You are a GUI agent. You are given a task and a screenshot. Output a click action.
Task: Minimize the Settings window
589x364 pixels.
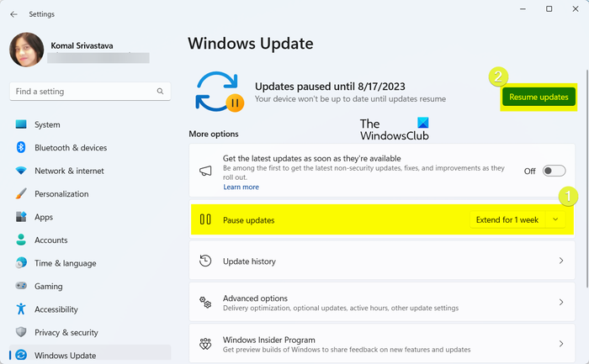523,9
